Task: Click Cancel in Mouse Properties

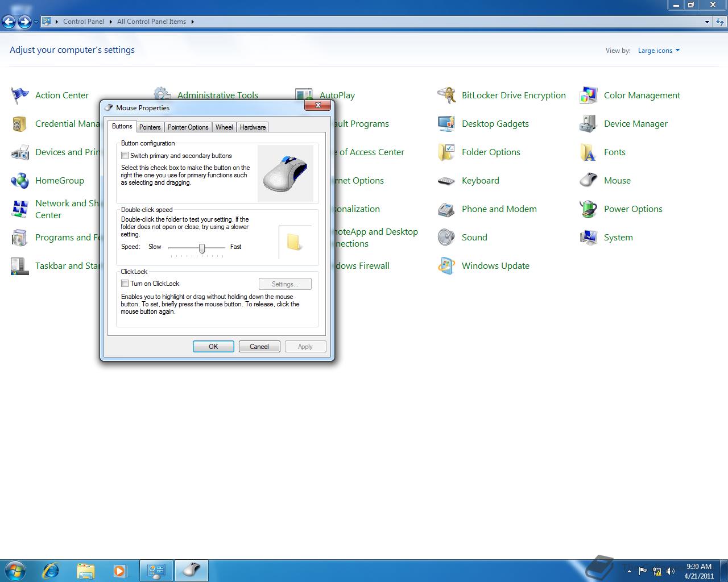Action: coord(259,347)
